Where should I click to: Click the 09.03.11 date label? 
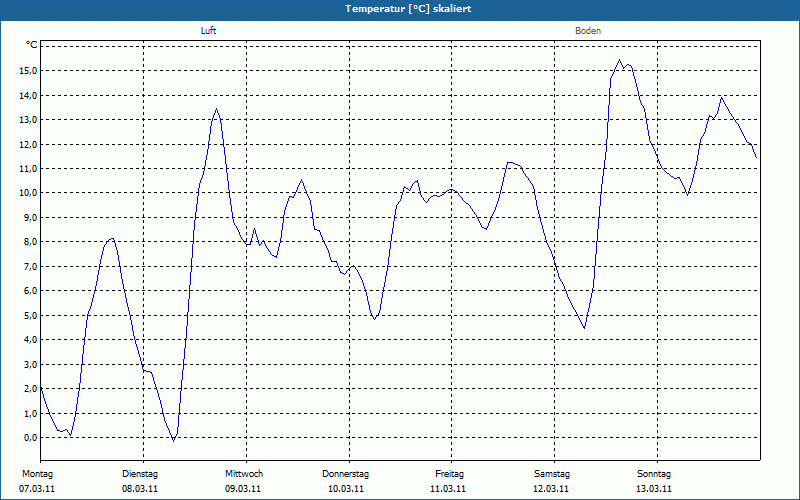point(243,489)
